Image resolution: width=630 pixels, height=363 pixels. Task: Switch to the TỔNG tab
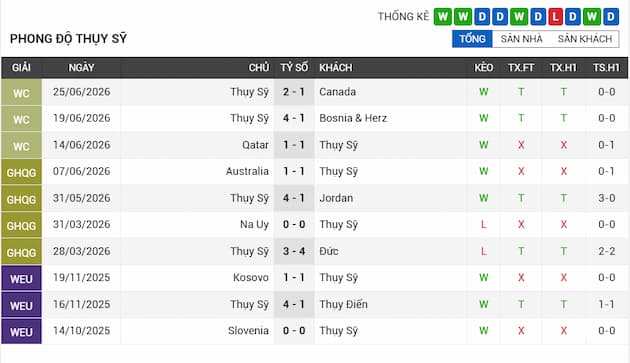click(472, 39)
